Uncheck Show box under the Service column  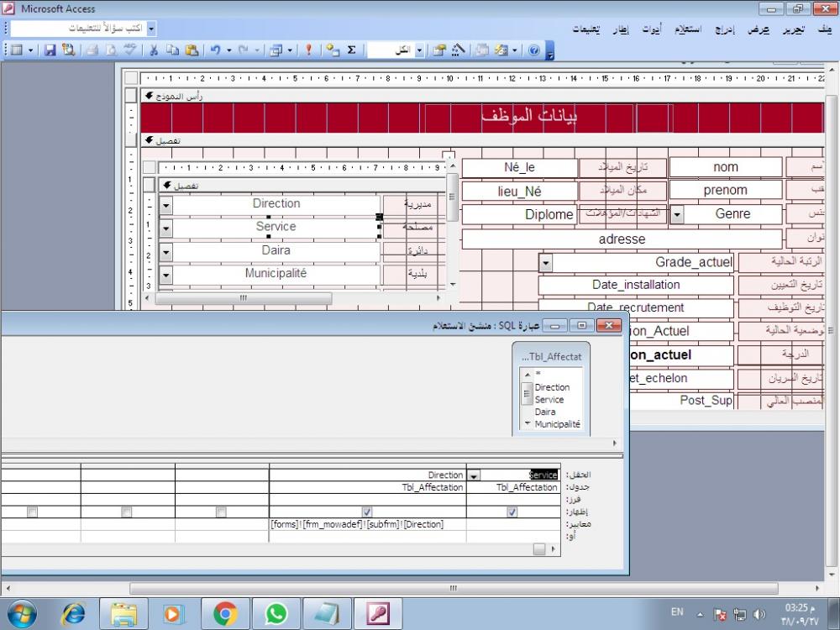512,512
